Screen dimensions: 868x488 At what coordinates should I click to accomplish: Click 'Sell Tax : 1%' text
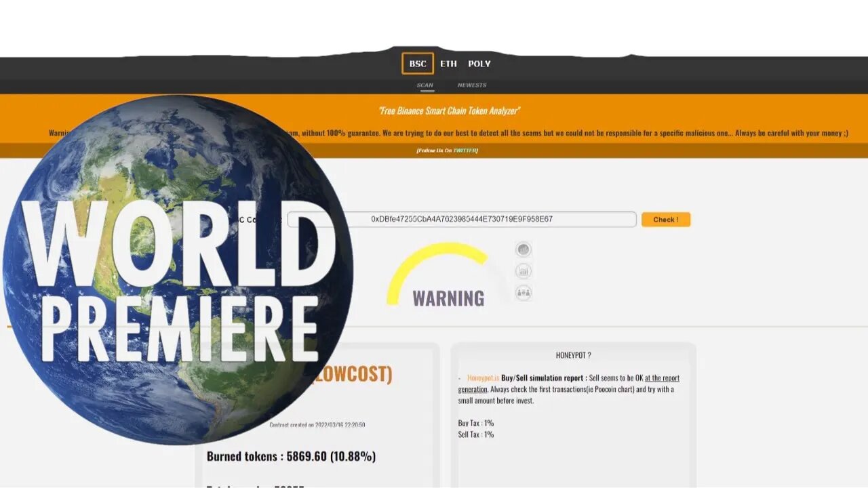[x=476, y=434]
